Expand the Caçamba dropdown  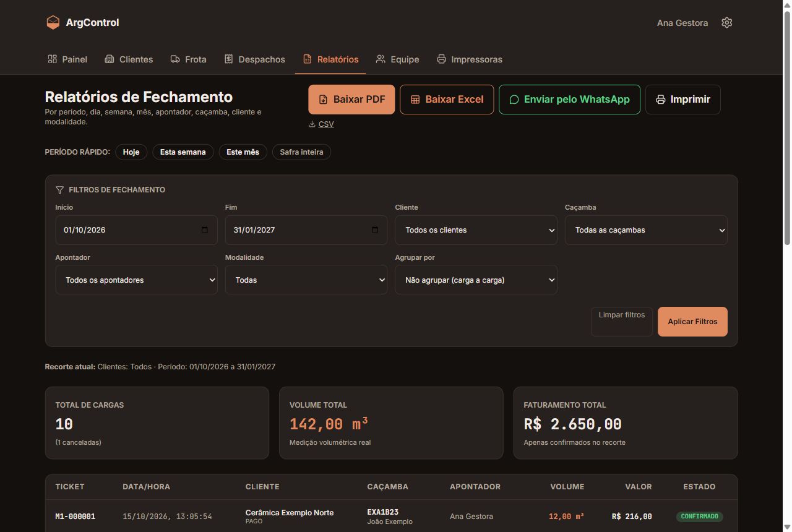coord(646,230)
